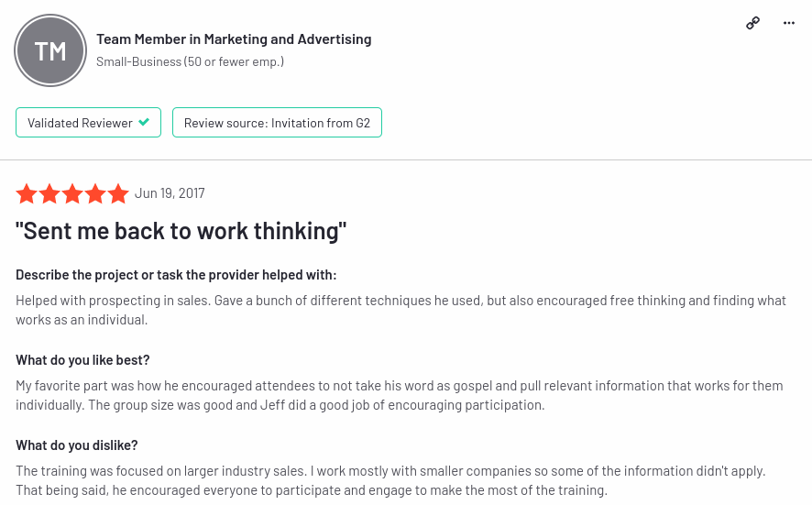Click the first rating star
The width and height of the screenshot is (812, 505).
point(27,193)
